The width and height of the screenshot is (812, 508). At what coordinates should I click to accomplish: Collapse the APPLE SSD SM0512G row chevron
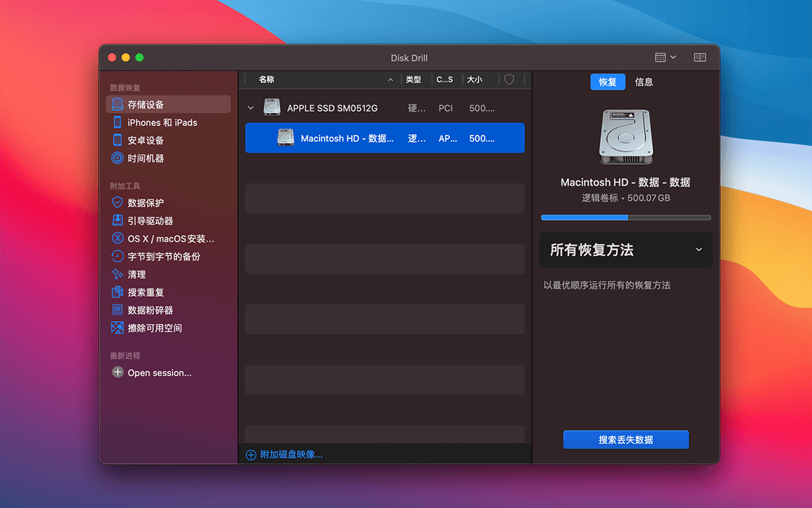(x=251, y=108)
